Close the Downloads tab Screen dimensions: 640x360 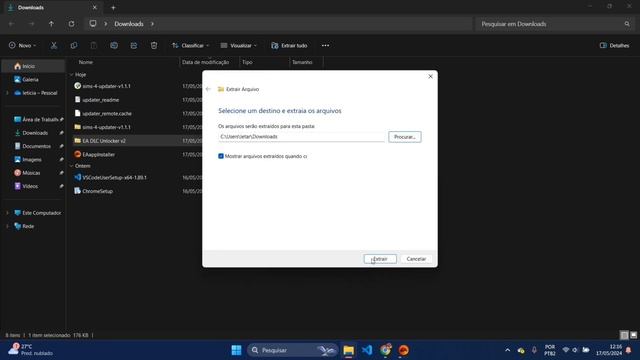tap(95, 7)
